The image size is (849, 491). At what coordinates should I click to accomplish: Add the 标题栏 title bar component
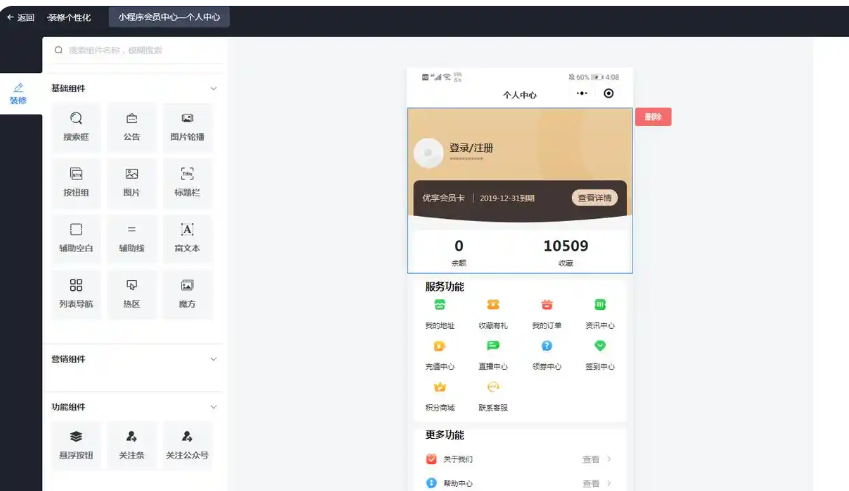pyautogui.click(x=187, y=182)
